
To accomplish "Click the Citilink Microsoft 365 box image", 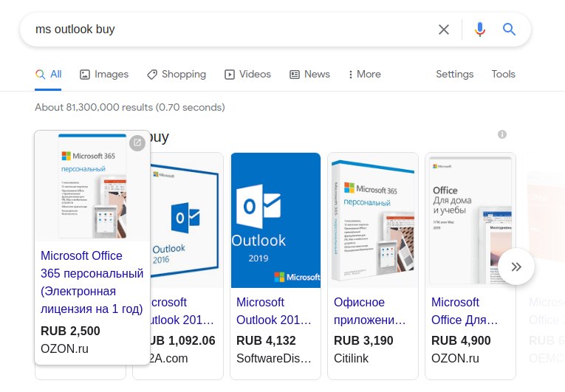I will point(373,220).
